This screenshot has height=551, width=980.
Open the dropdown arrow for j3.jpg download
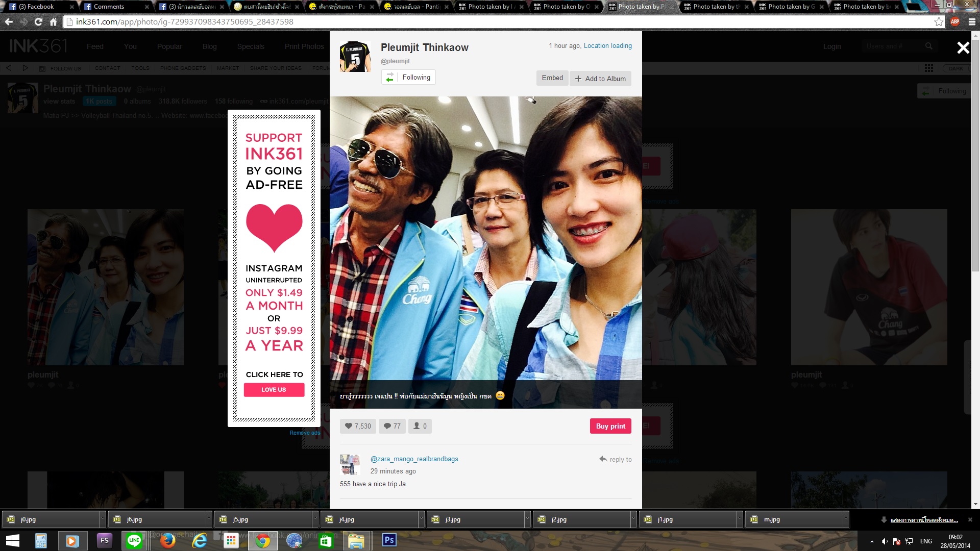[x=527, y=519]
